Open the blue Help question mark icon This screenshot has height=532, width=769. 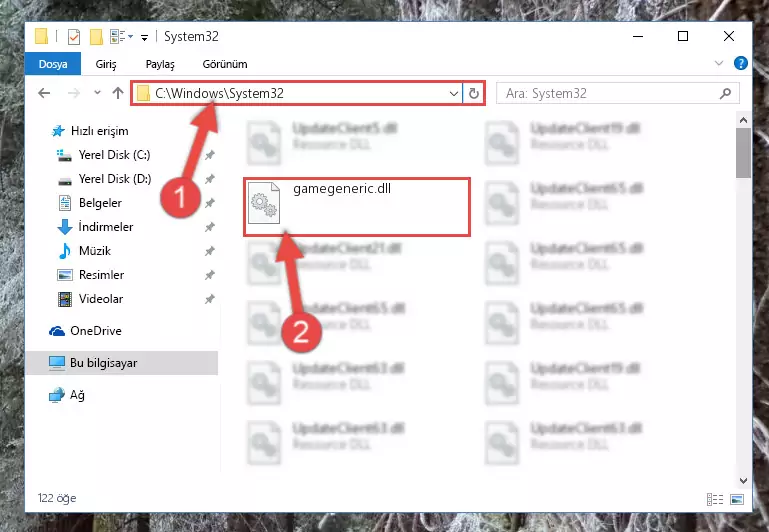pyautogui.click(x=741, y=63)
